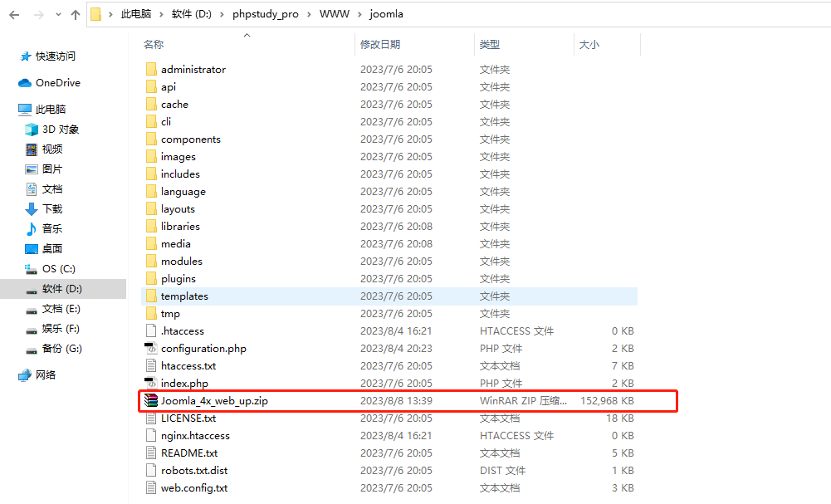The height and width of the screenshot is (504, 831).
Task: Click the configuration.php file icon
Action: [150, 349]
